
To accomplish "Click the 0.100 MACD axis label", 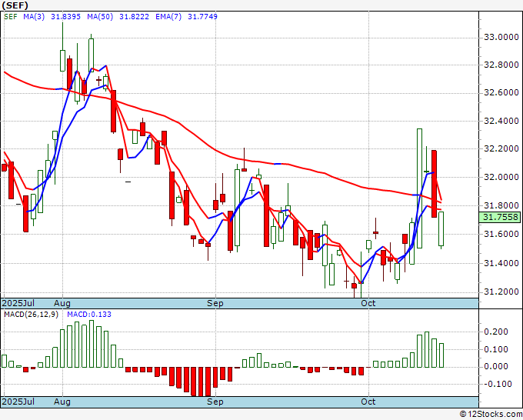I will click(x=495, y=349).
